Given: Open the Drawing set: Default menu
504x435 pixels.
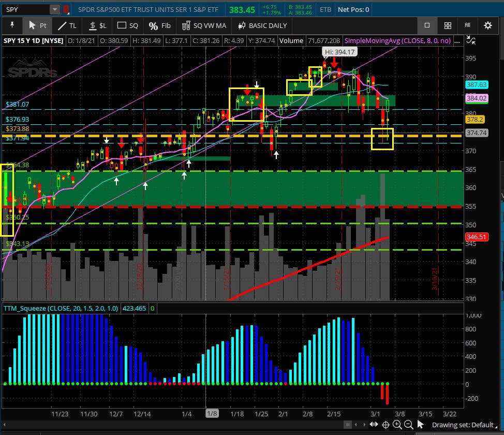Looking at the screenshot, I should [464, 425].
